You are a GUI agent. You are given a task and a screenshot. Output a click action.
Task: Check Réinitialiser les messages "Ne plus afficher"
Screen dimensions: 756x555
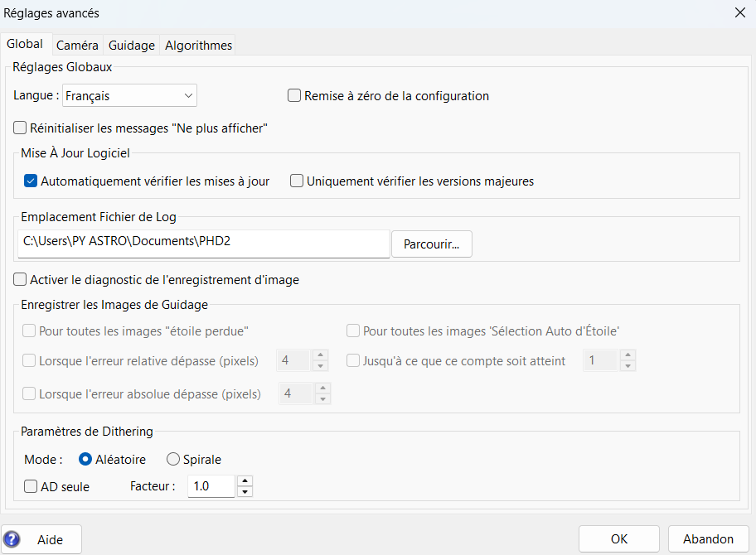(x=21, y=128)
